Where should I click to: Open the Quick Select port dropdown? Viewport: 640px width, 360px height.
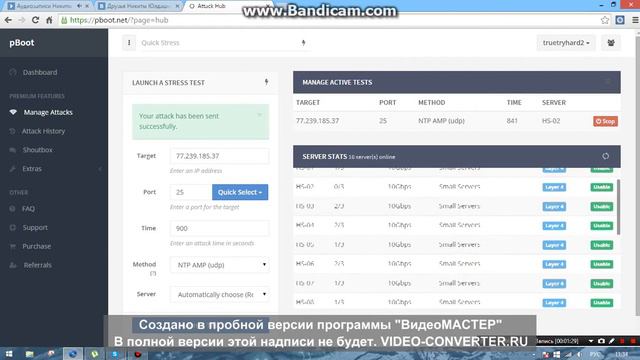point(240,192)
